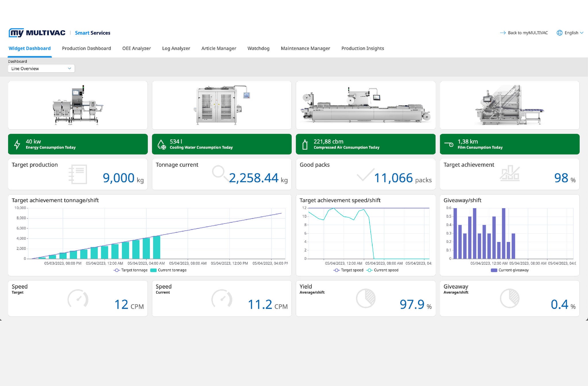Open the Maintenance Manager tab
Screen dimensions: 588x386
(305, 48)
